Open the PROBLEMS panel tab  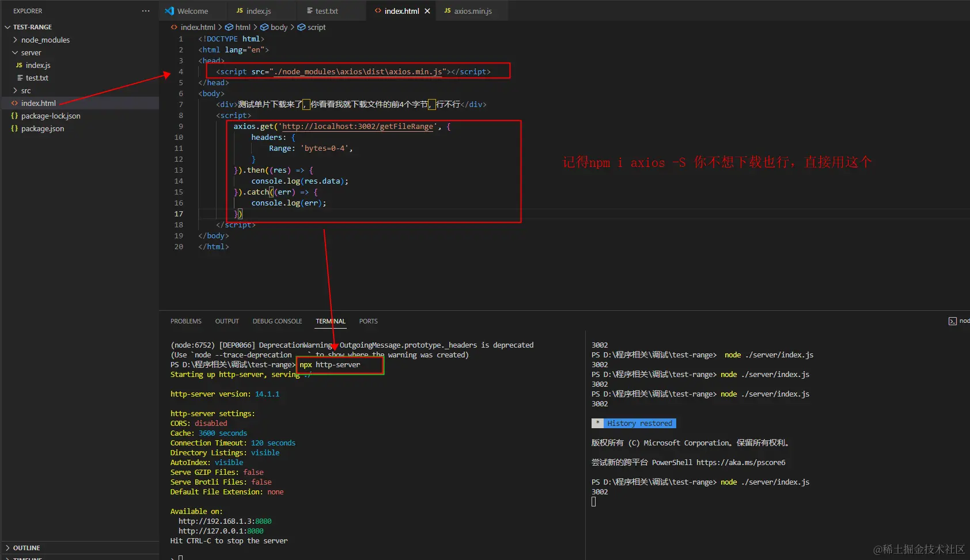[186, 321]
